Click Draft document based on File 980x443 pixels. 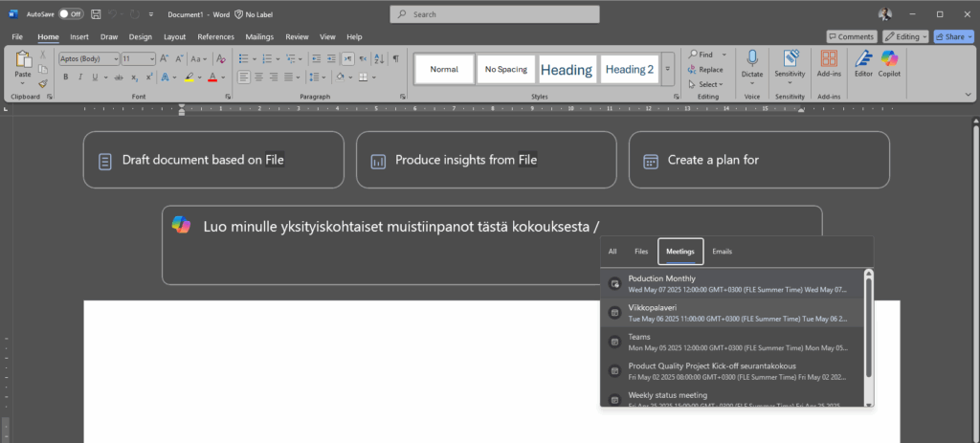pyautogui.click(x=213, y=160)
